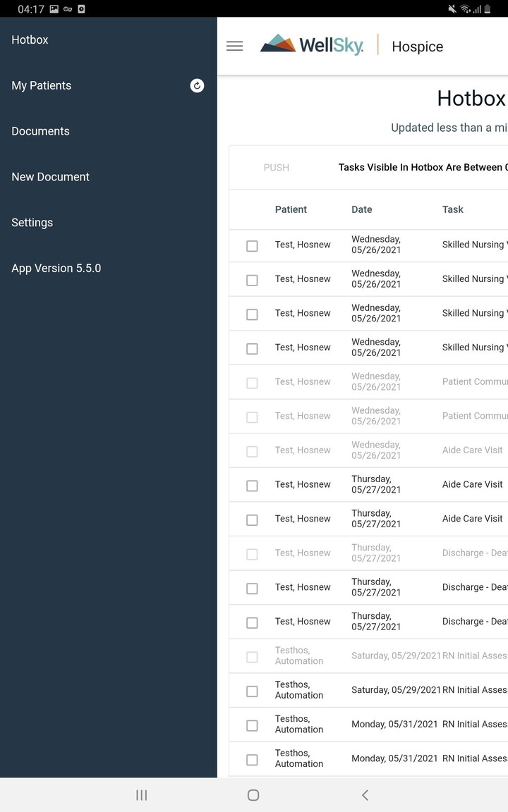The image size is (508, 812).
Task: Click the Task column header
Action: tap(452, 209)
